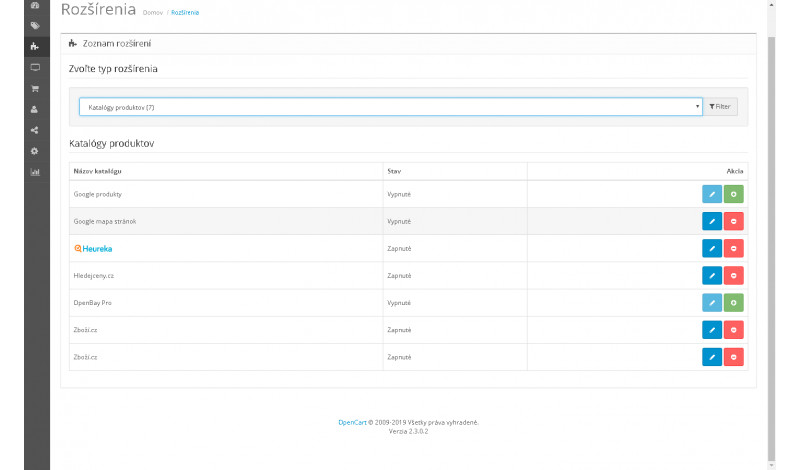Open the Catalog tag icon in sidebar

pyautogui.click(x=35, y=26)
